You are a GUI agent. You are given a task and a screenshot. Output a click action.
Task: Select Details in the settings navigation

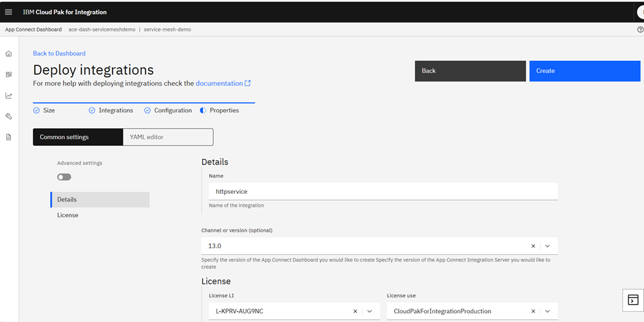pos(100,199)
